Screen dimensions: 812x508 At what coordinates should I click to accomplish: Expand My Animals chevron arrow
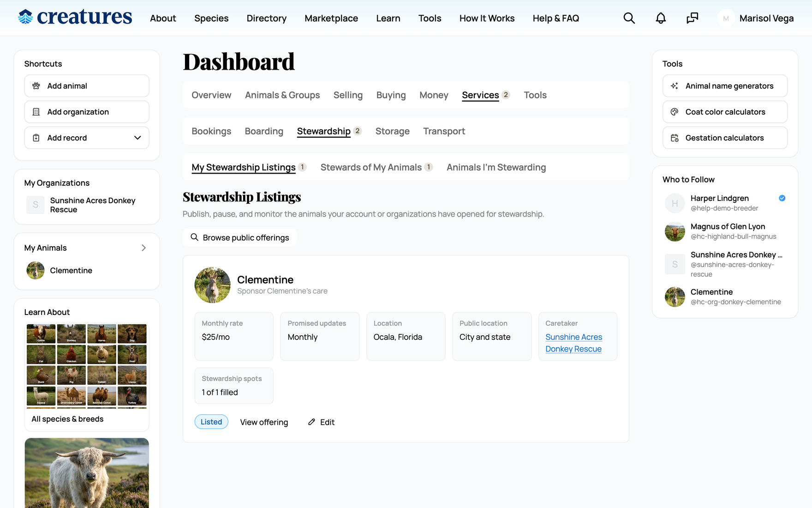143,248
